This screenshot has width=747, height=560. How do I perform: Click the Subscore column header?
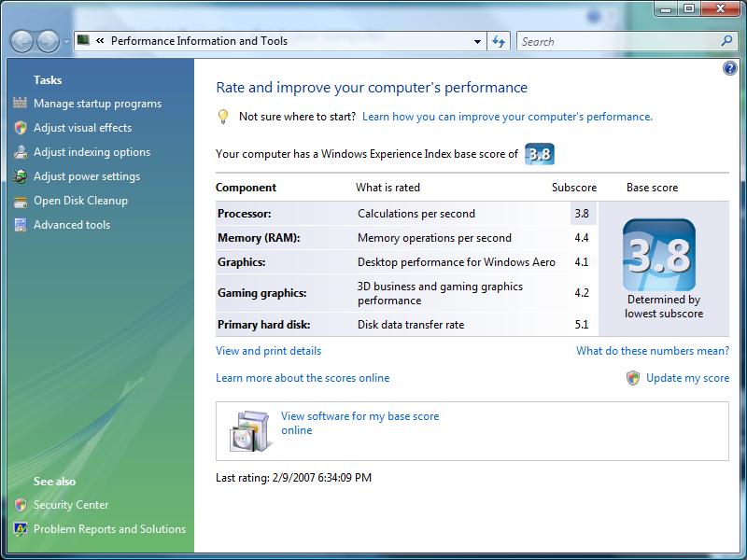click(x=574, y=188)
